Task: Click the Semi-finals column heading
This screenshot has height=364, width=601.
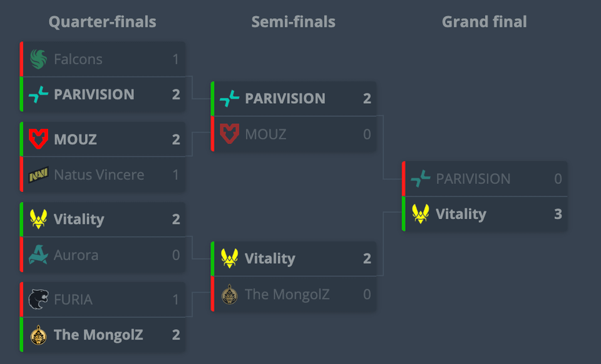Action: click(293, 22)
